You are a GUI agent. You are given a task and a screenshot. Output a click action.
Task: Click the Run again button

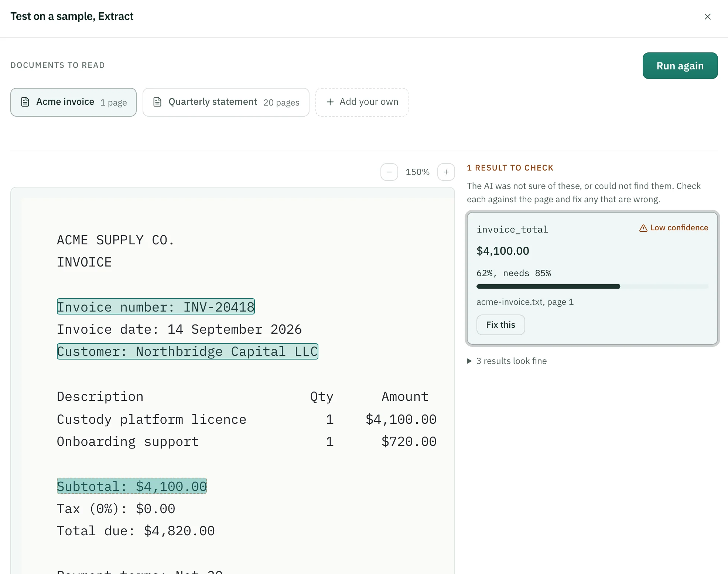click(x=680, y=66)
